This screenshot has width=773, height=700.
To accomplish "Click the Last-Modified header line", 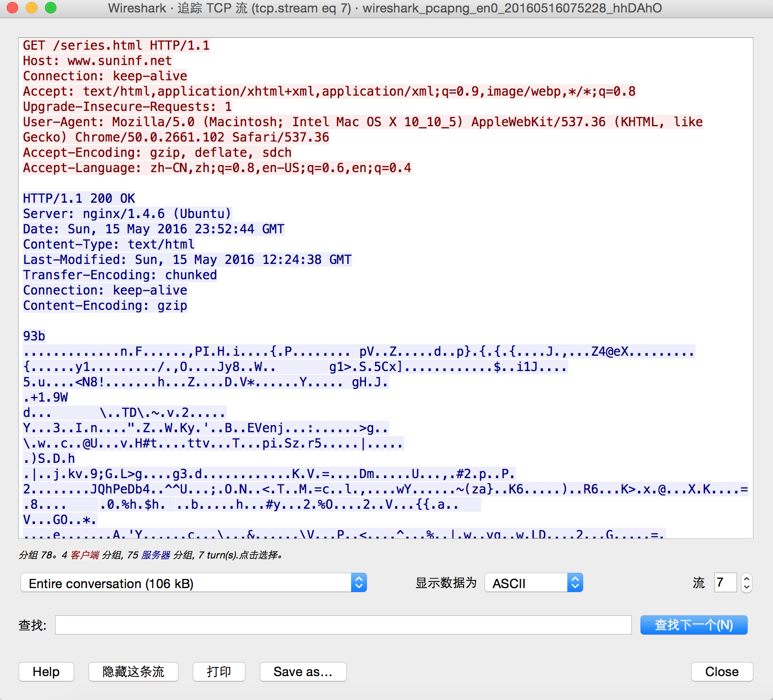I will [188, 260].
